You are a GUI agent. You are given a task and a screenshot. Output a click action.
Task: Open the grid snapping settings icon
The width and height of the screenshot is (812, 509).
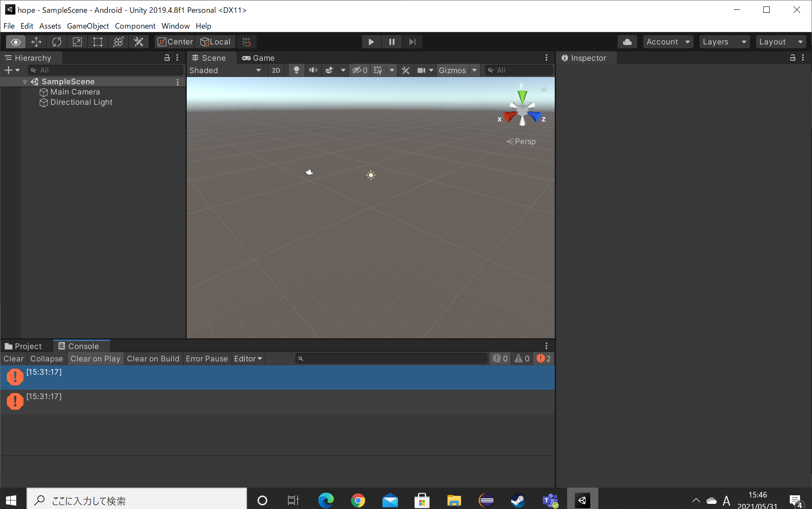click(247, 41)
